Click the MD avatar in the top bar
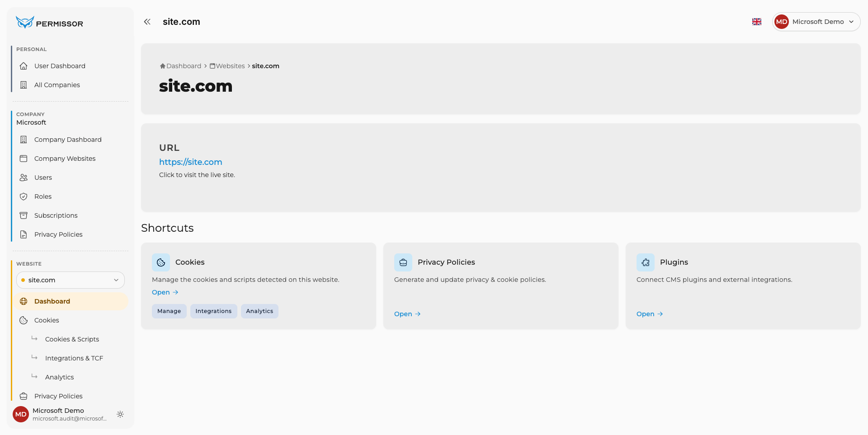Viewport: 868px width, 435px height. [781, 22]
